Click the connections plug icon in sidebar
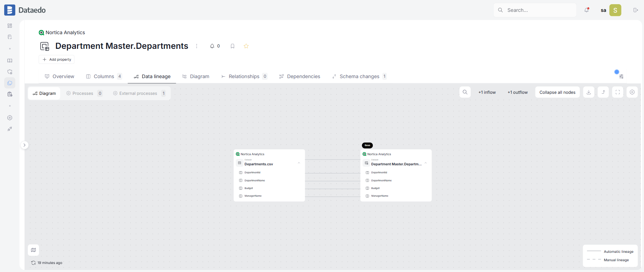This screenshot has width=644, height=272. pos(10,129)
